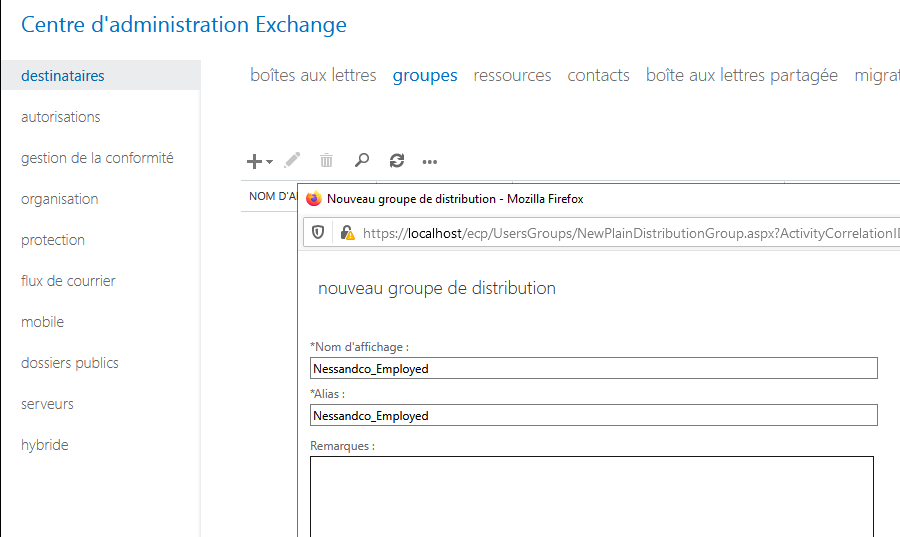
Task: Switch to boîtes aux lettres tab
Action: tap(313, 75)
